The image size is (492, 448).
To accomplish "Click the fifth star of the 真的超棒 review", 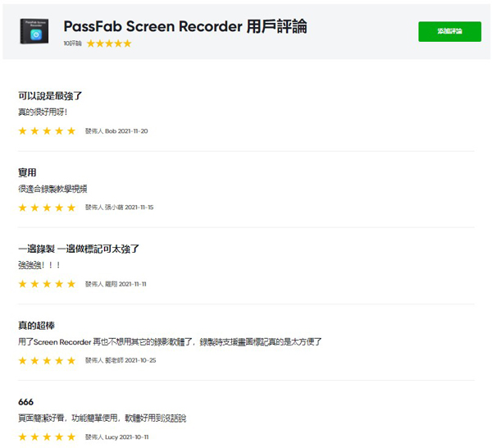I will (71, 360).
